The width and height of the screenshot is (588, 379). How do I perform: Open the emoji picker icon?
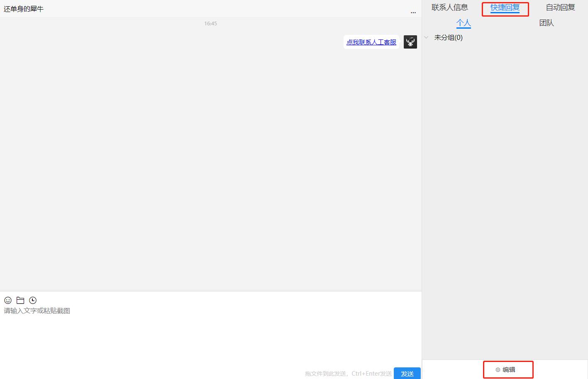(x=8, y=300)
